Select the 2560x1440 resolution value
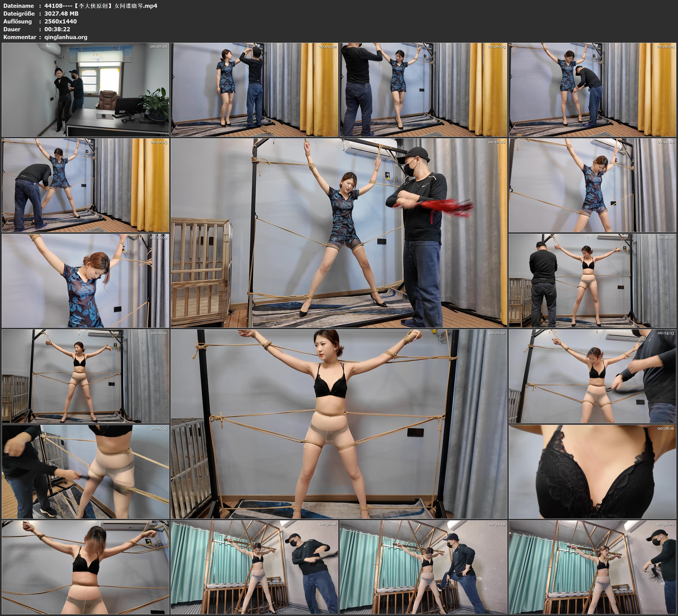 [x=61, y=21]
